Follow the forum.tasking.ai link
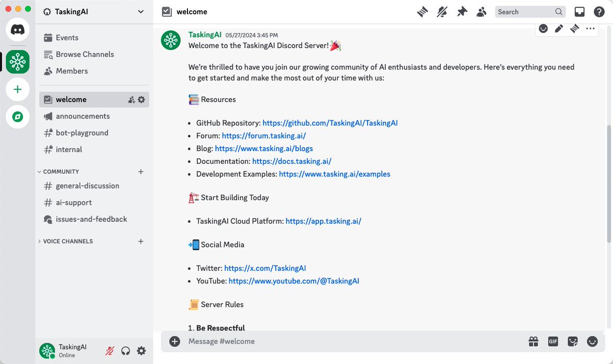613x364 pixels. click(264, 136)
